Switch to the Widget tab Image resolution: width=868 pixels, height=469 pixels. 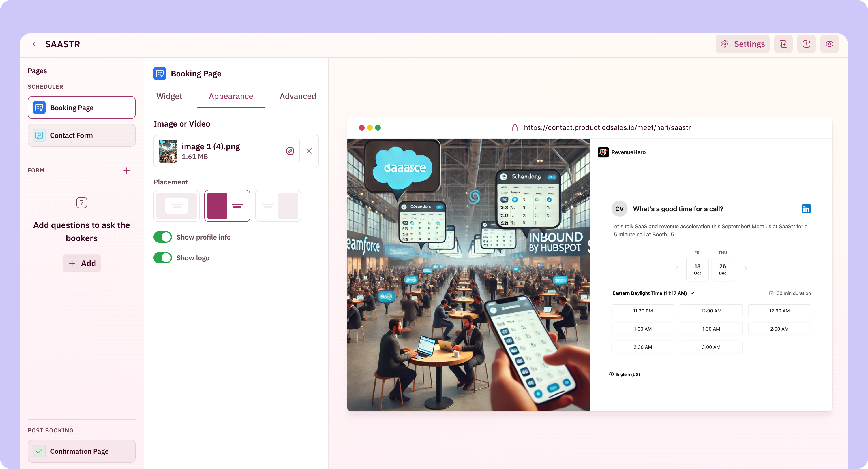169,96
